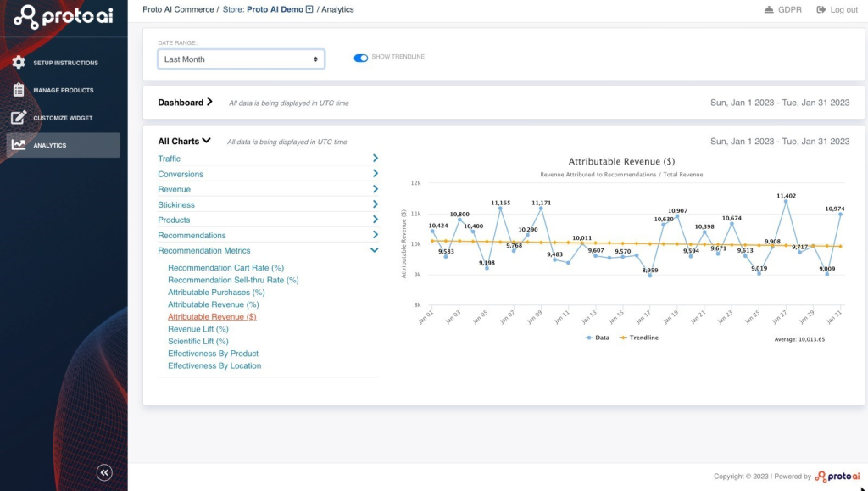The image size is (868, 491).
Task: Toggle the Show Trendline switch
Action: pyautogui.click(x=360, y=58)
